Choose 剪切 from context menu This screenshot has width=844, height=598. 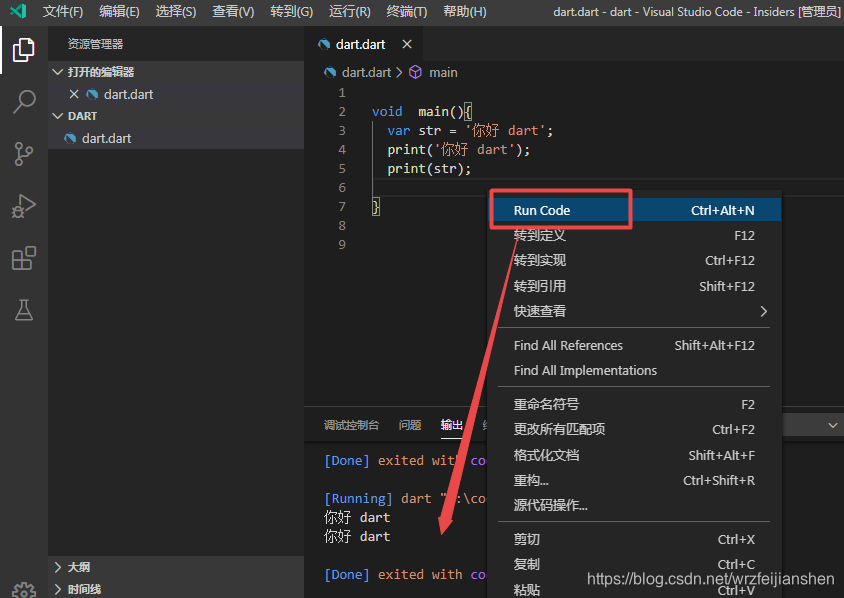coord(634,539)
